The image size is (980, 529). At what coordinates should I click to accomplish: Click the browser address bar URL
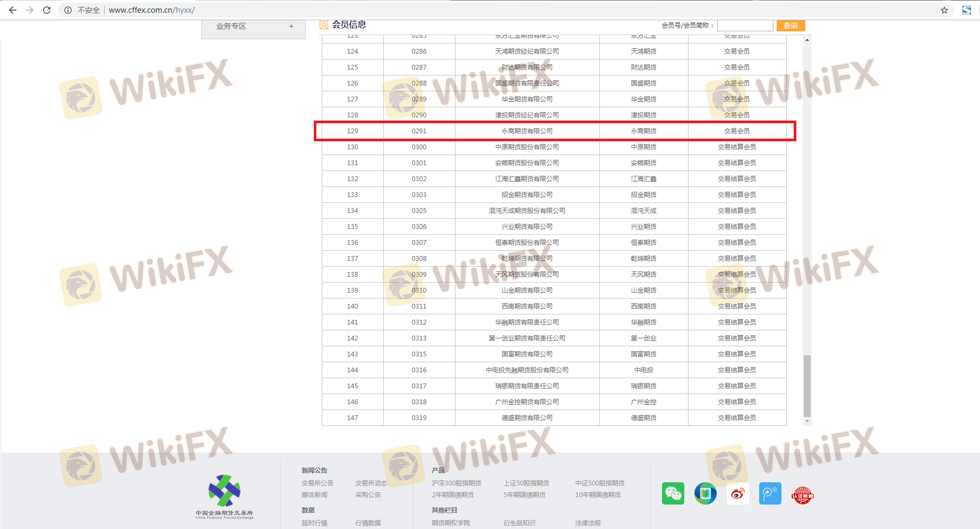[x=152, y=10]
